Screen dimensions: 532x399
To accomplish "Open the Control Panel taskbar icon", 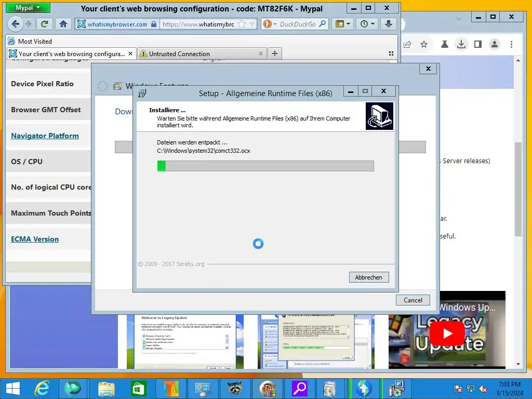I will point(203,389).
